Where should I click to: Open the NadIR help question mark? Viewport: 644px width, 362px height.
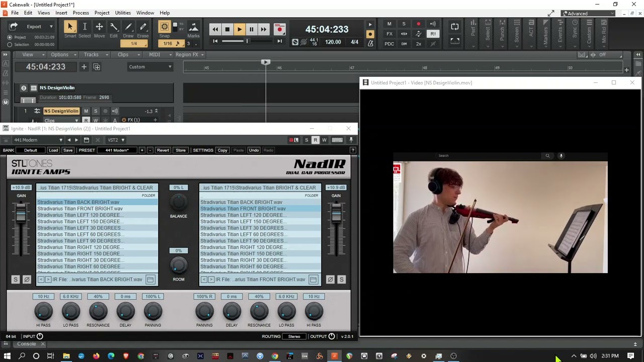353,150
